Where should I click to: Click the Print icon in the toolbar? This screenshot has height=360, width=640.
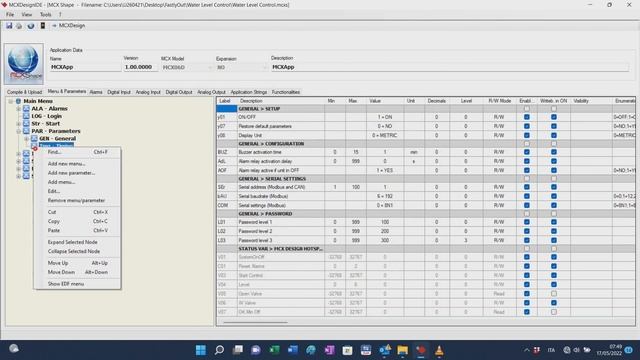coord(19,26)
